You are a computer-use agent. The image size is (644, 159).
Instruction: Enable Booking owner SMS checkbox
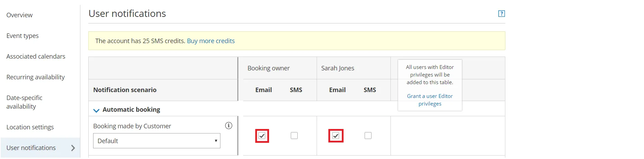[294, 136]
